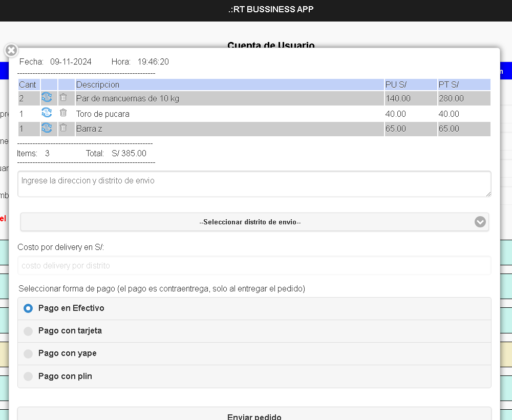Select Pago con yape radio button
Image resolution: width=512 pixels, height=420 pixels.
28,354
